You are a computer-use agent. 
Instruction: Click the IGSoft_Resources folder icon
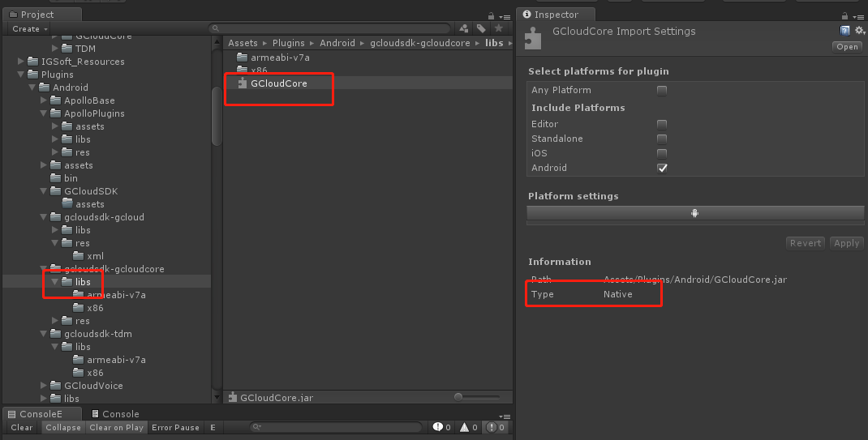tap(33, 62)
